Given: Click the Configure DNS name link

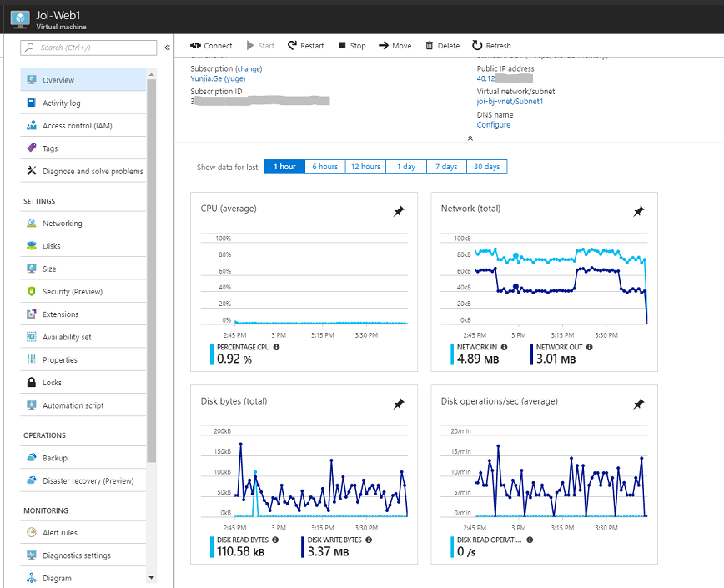Looking at the screenshot, I should [x=494, y=125].
